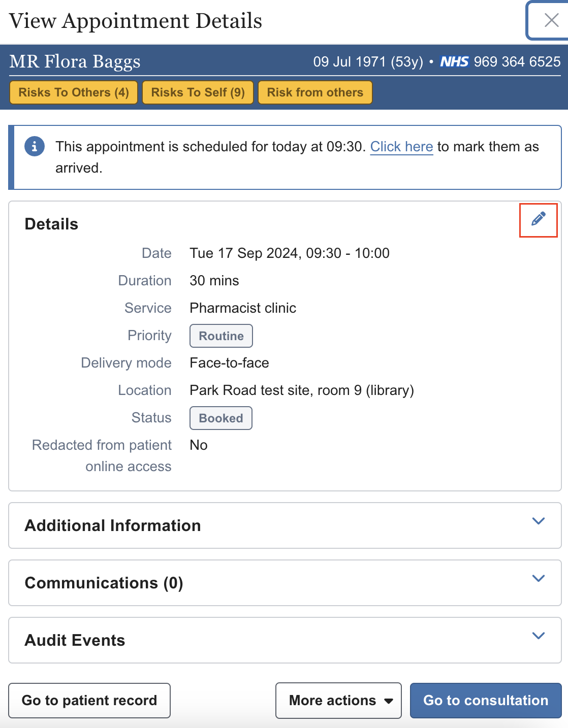Click the patient name MR Flora Baggs
This screenshot has width=568, height=728.
coord(75,61)
